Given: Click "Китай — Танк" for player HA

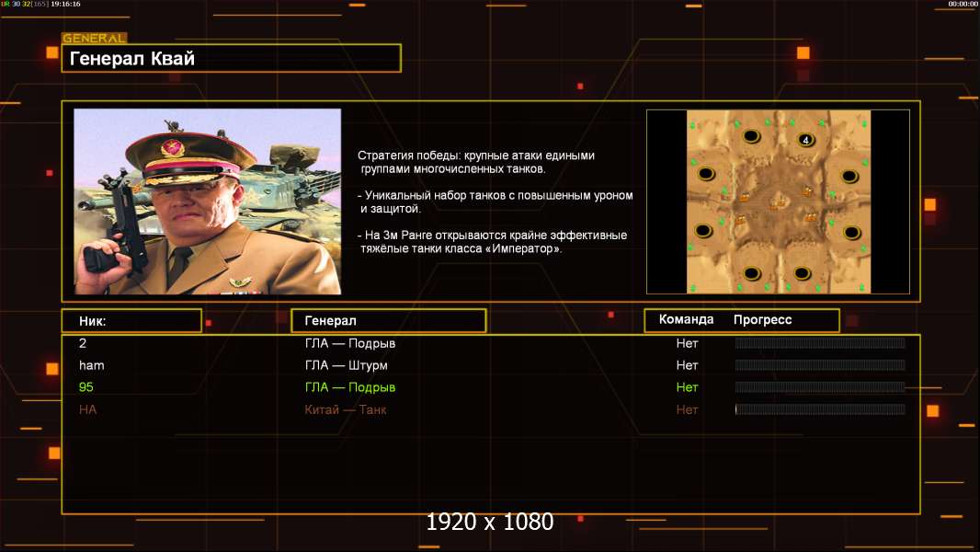Looking at the screenshot, I should click(346, 409).
